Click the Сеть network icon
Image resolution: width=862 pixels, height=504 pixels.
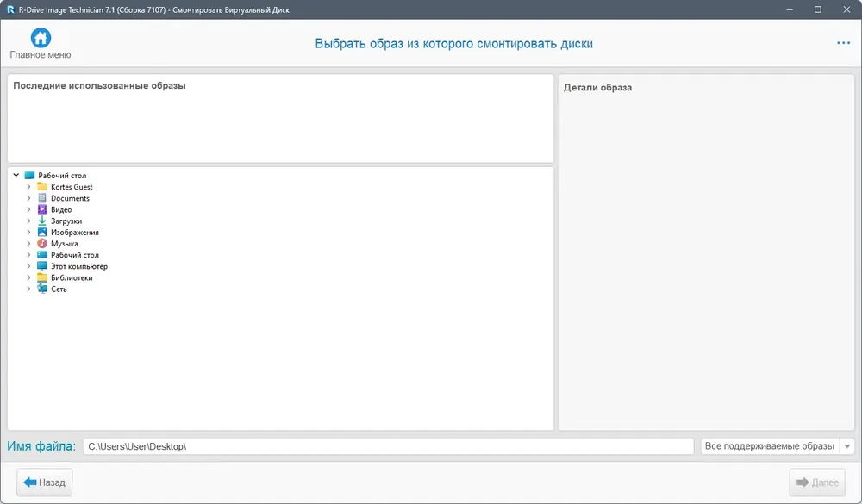pyautogui.click(x=41, y=289)
